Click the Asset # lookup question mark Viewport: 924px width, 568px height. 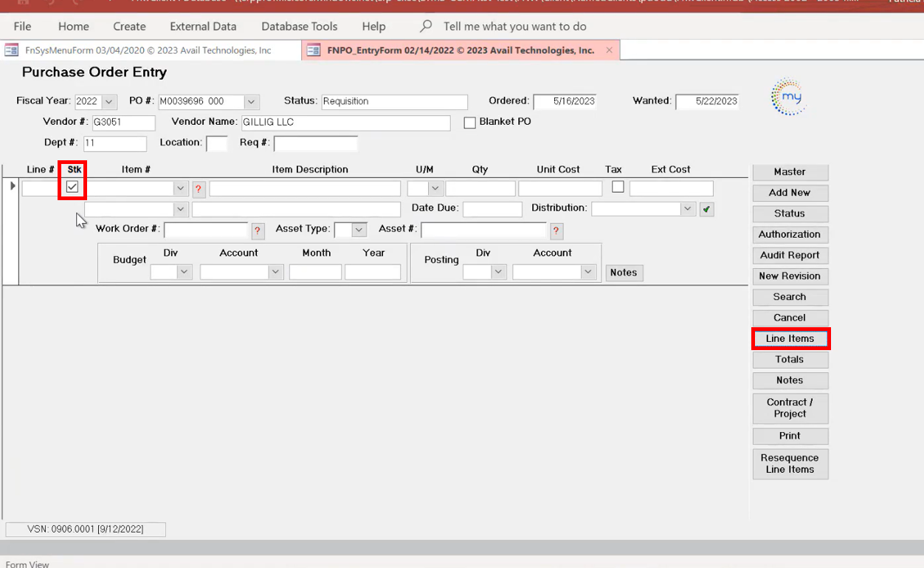[x=556, y=230]
